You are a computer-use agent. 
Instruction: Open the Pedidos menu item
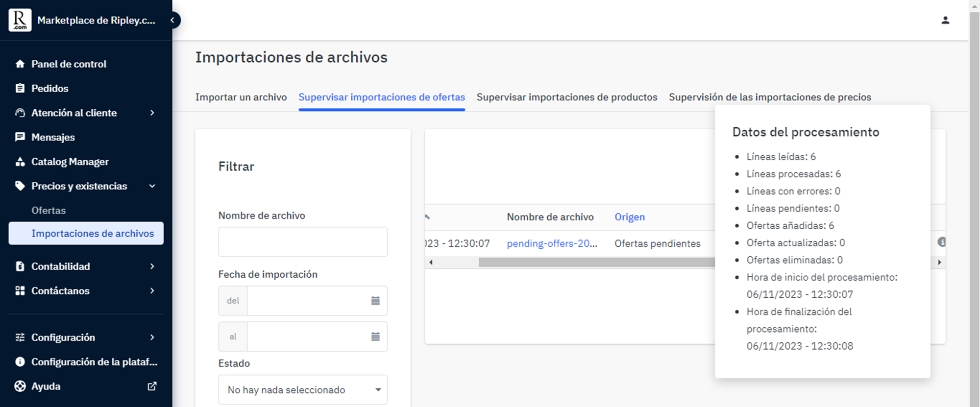(x=49, y=88)
